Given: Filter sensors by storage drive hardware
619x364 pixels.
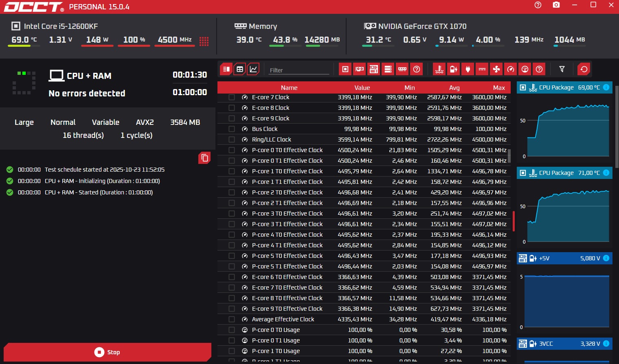Looking at the screenshot, I should [388, 69].
